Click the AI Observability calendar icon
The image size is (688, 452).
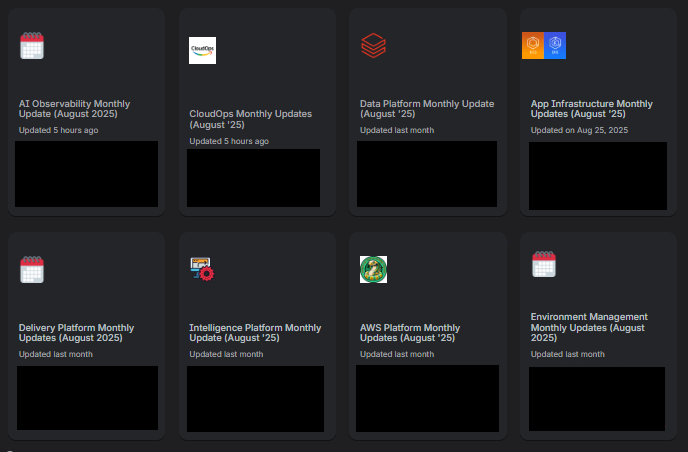[32, 45]
